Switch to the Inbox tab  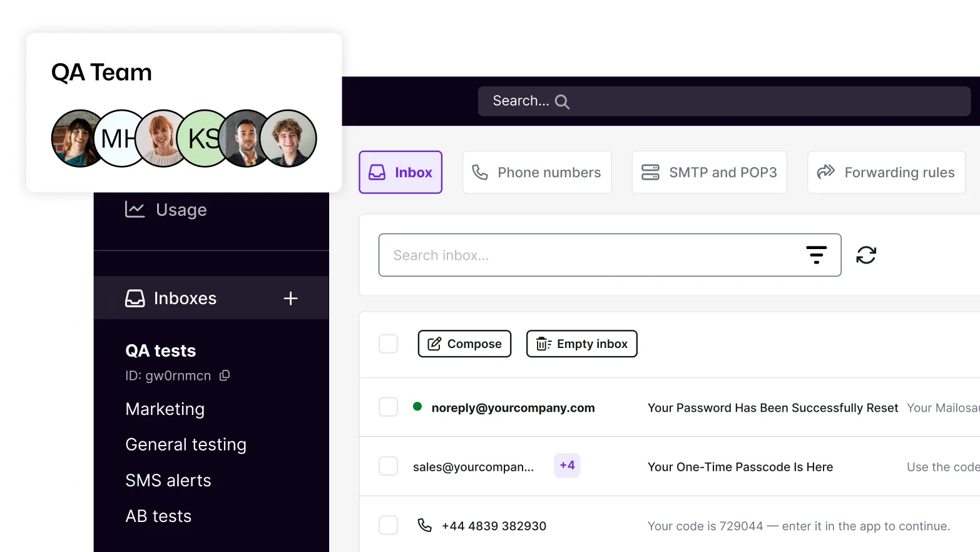[x=401, y=172]
